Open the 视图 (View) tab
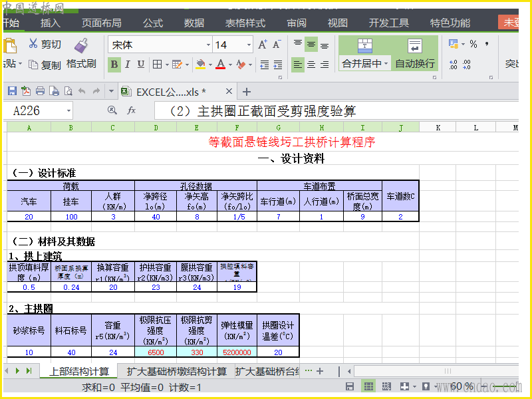 coord(338,23)
